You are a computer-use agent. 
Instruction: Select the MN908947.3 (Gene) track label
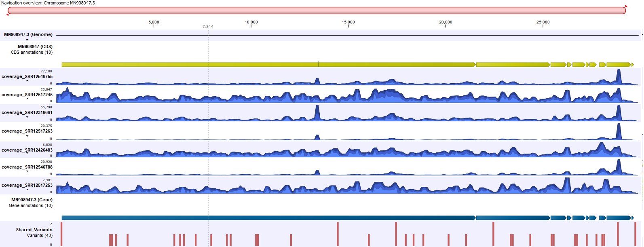[32, 200]
